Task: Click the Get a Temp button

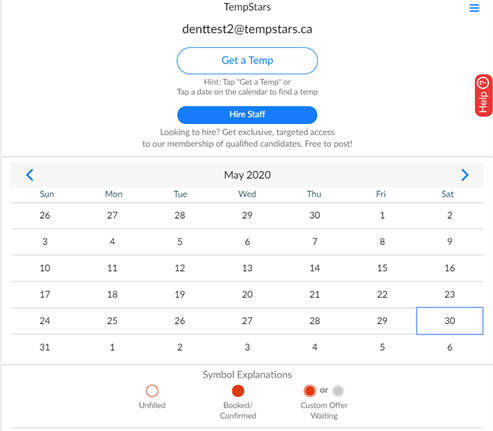Action: 247,61
